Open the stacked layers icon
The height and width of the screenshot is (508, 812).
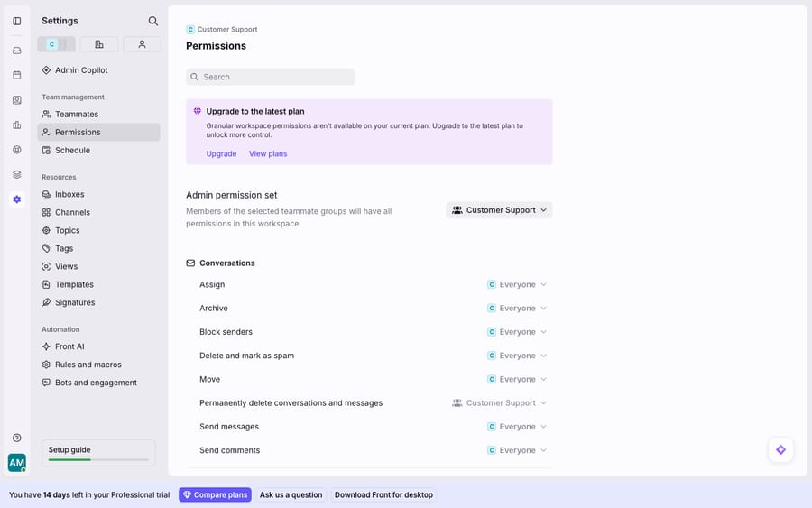[x=16, y=174]
